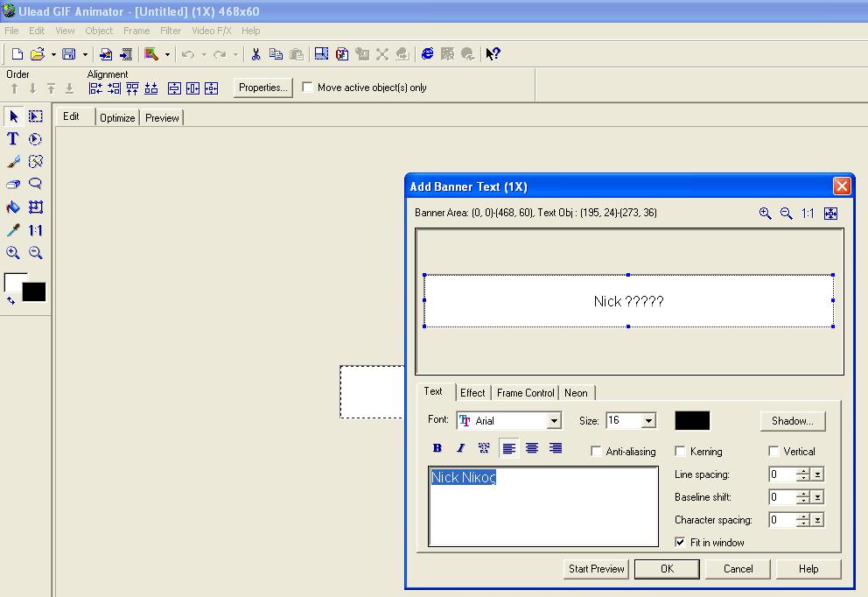
Task: Click the context help arrow icon
Action: [x=493, y=53]
